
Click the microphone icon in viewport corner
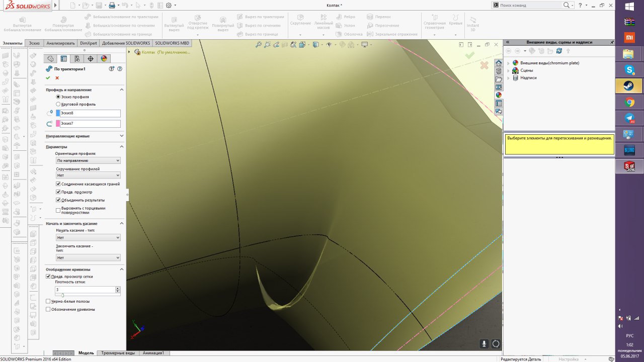click(484, 344)
